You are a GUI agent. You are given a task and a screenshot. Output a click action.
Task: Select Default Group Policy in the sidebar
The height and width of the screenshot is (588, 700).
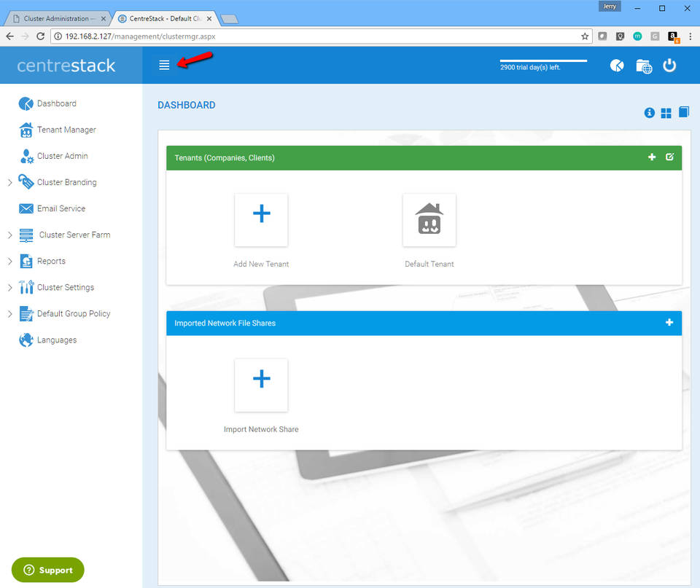[x=74, y=313]
